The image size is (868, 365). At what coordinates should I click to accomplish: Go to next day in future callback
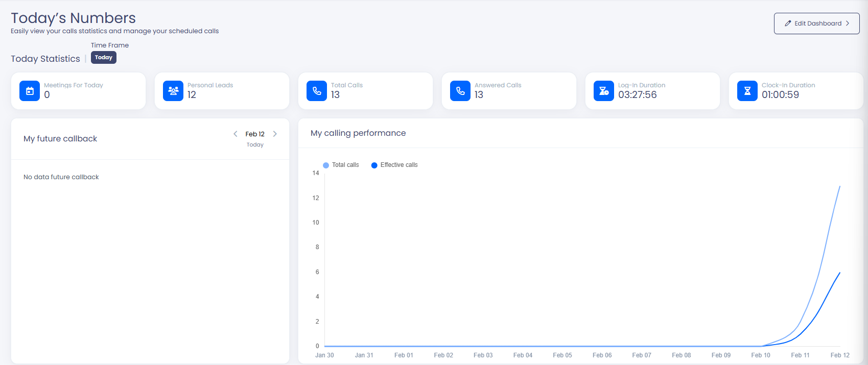tap(275, 134)
